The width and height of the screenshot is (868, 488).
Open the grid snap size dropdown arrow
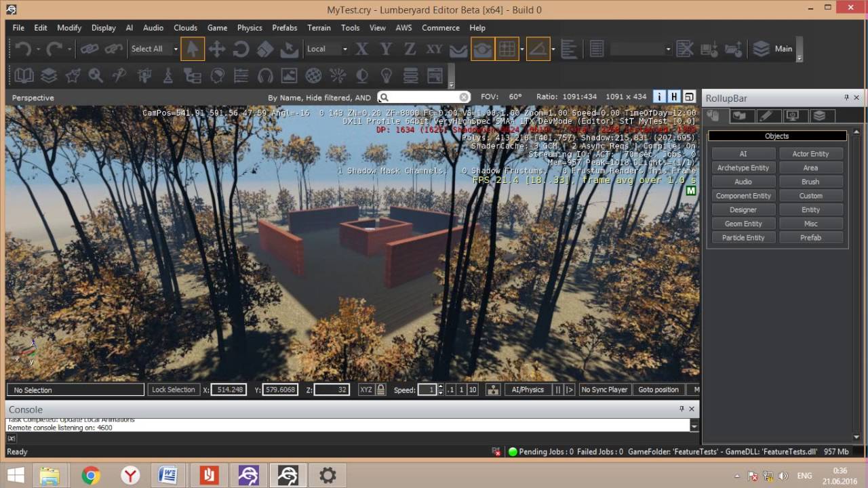coord(521,49)
